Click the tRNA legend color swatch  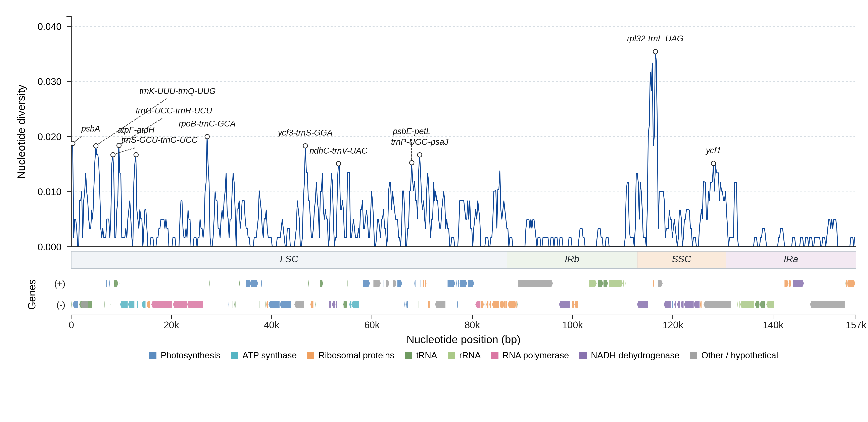point(408,355)
